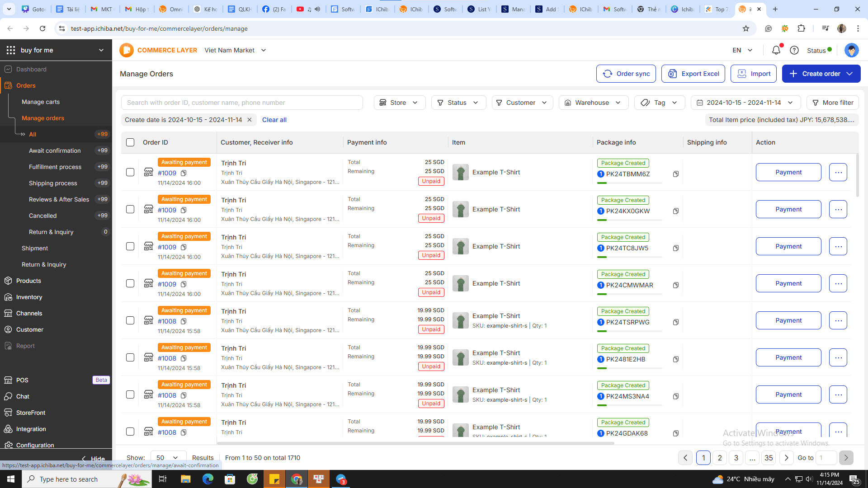Open Await confirmation in sidebar
Screen dimensions: 868x488
click(55, 150)
